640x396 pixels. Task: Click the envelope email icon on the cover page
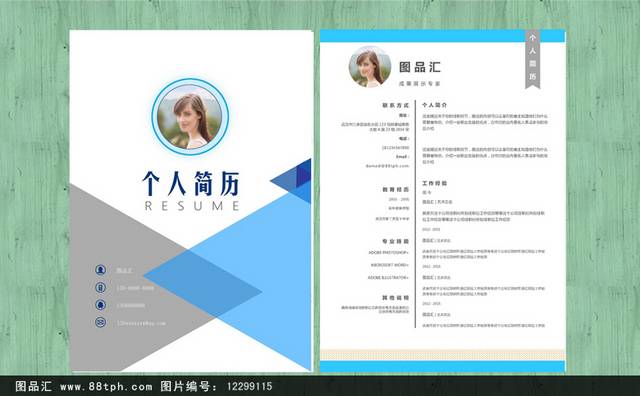click(x=100, y=323)
